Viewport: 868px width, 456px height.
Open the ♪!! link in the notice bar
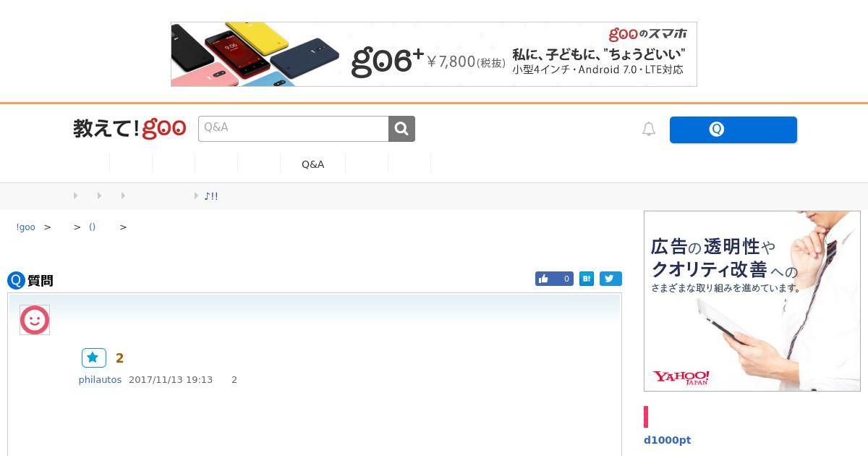pos(210,196)
